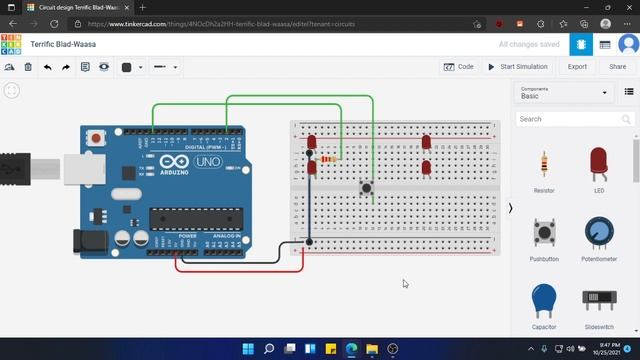This screenshot has height=360, width=640.
Task: Collapse the components panel chevron
Action: pyautogui.click(x=510, y=208)
